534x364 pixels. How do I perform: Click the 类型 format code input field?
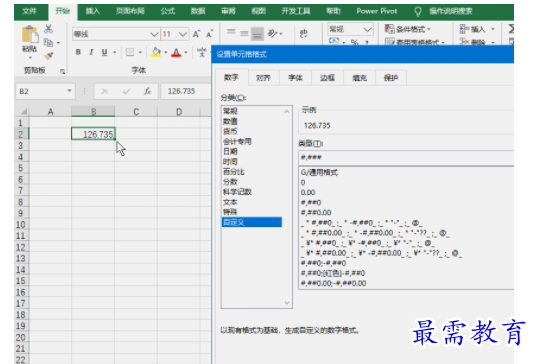click(406, 158)
